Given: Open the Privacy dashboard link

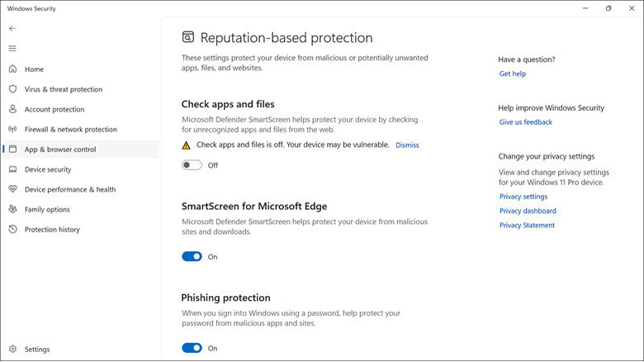Looking at the screenshot, I should click(528, 211).
